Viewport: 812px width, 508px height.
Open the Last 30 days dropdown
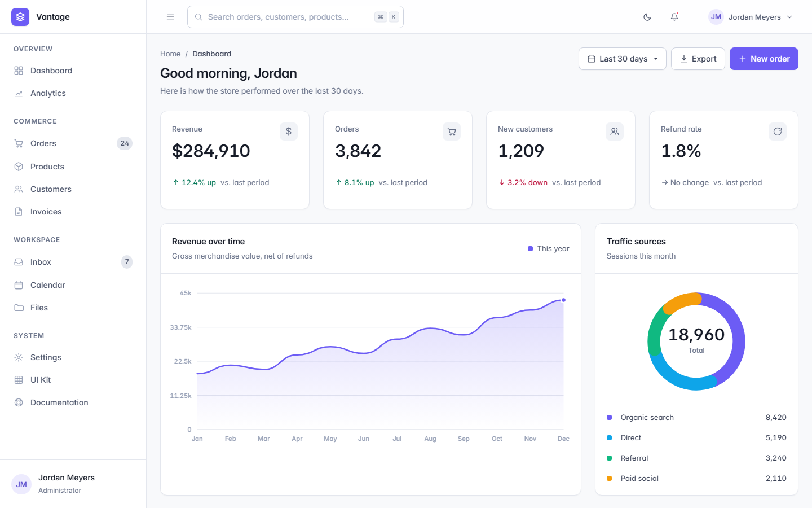tap(623, 59)
